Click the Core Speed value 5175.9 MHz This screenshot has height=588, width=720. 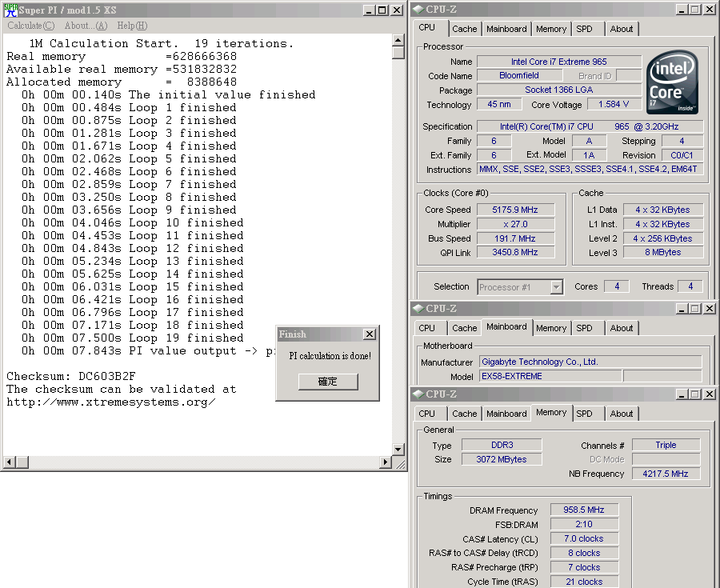[515, 210]
